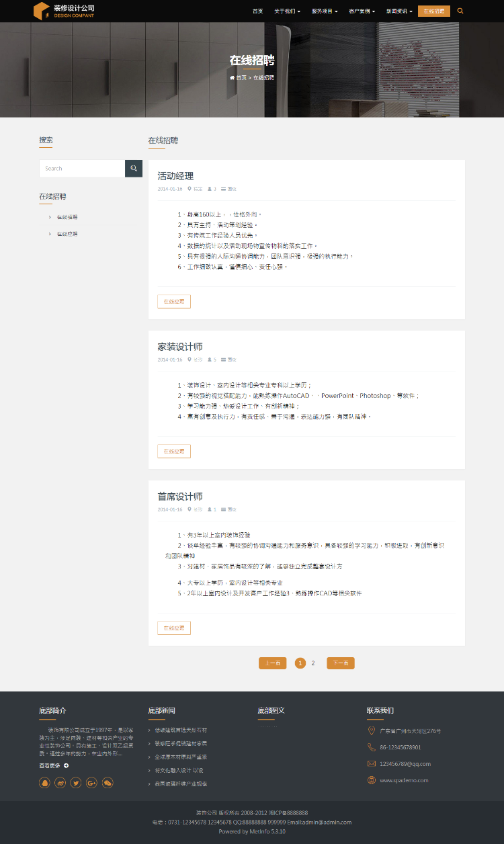
Task: Apply via 在线应聘 button under 活动经理
Action: [174, 301]
